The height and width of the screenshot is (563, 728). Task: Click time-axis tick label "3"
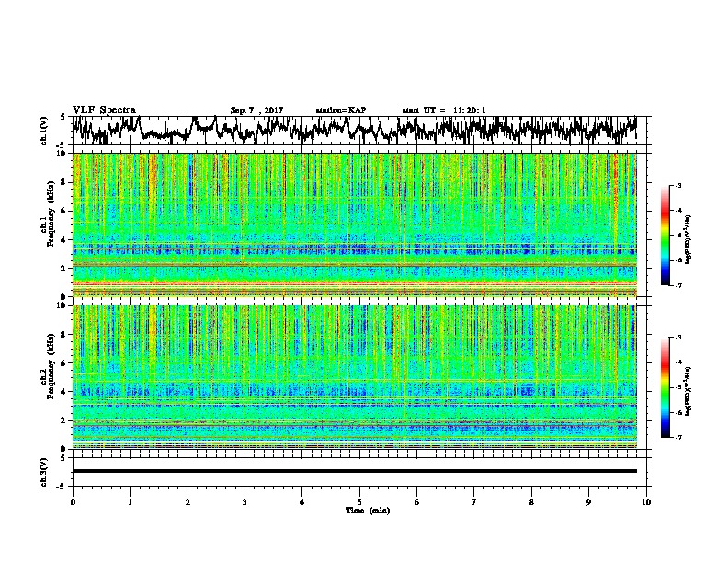(245, 501)
